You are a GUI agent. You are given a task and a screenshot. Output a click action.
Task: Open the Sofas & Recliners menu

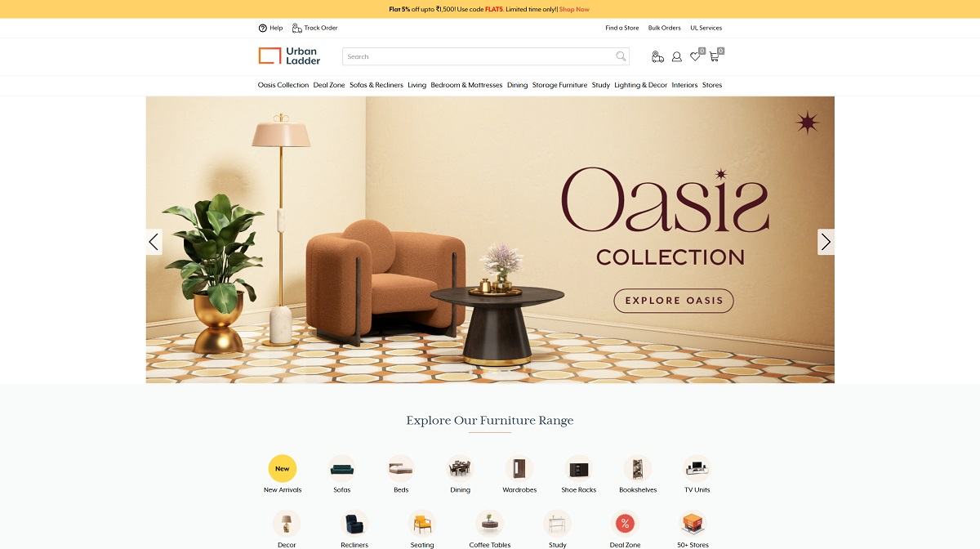click(x=376, y=85)
